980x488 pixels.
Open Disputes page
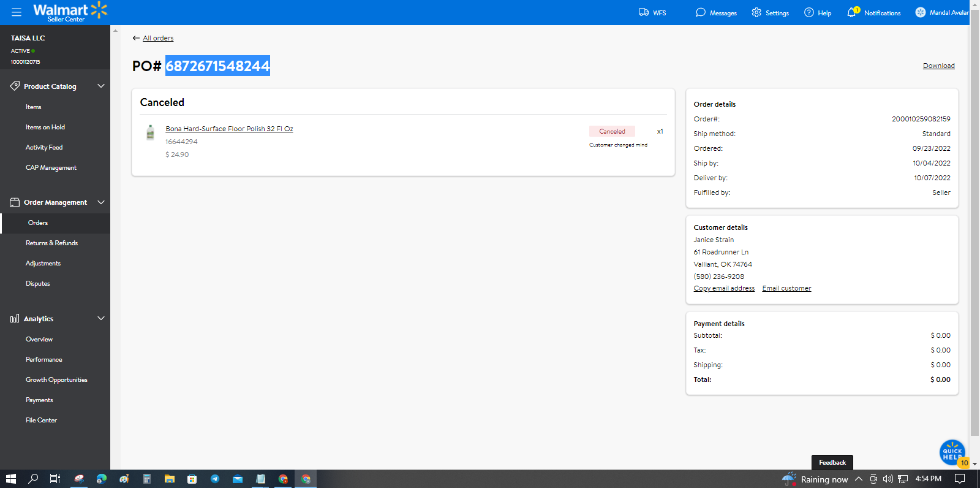click(x=38, y=283)
